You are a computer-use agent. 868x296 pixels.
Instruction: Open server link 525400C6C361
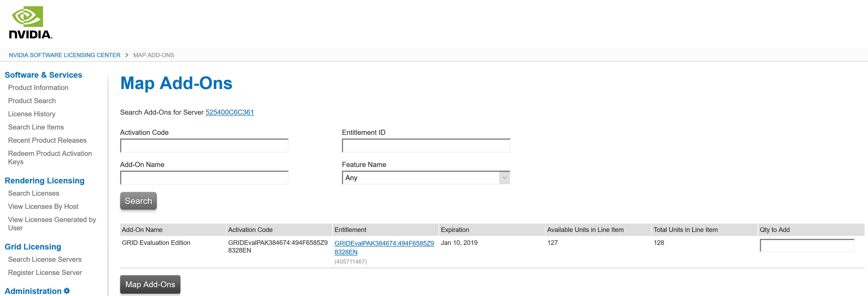coord(229,112)
